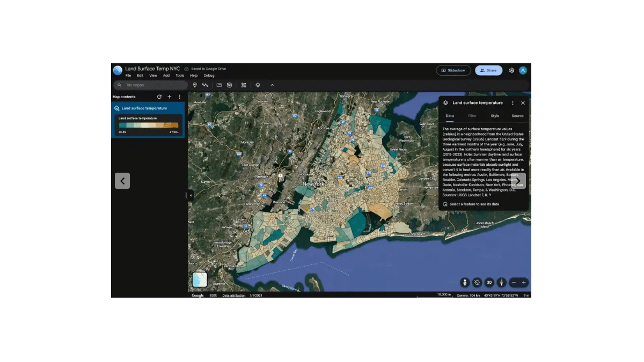Click the Share button
The image size is (644, 362).
488,70
